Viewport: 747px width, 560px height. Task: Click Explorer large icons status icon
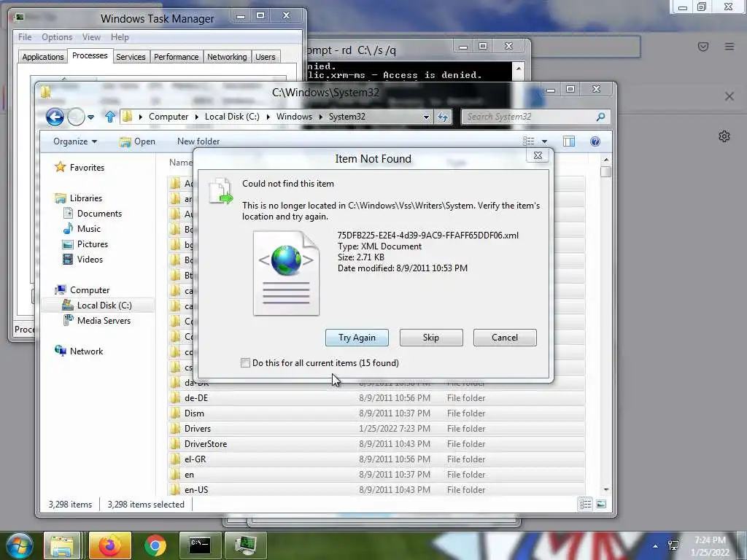coord(601,505)
